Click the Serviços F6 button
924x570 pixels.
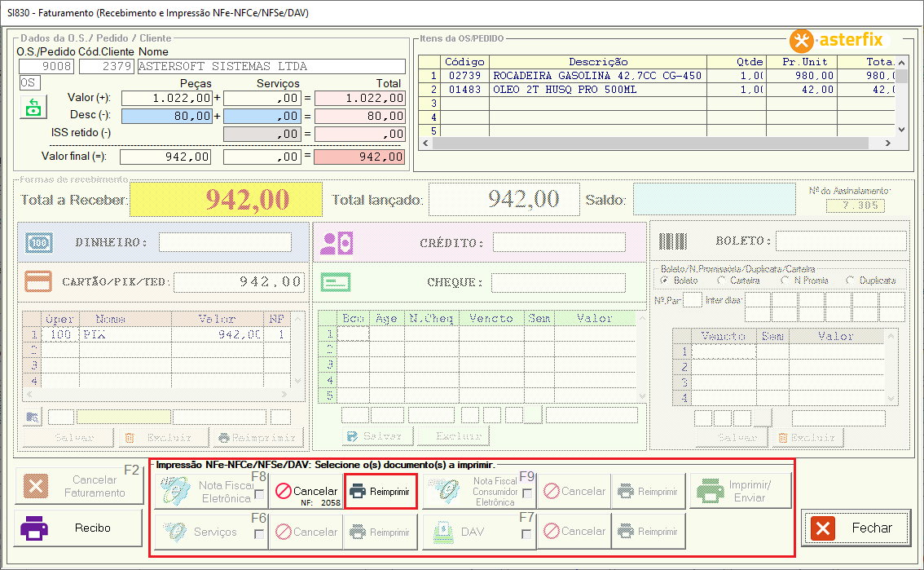210,532
